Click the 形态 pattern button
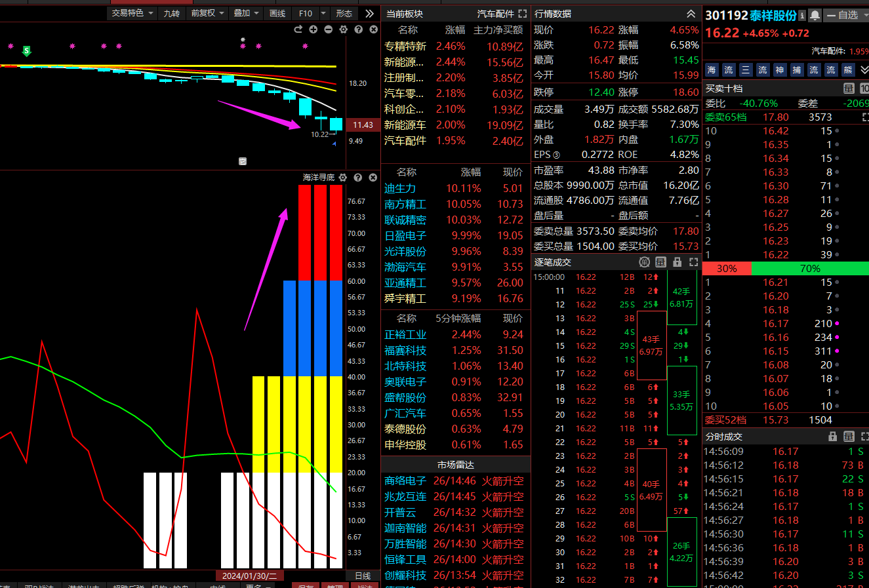 [x=344, y=13]
